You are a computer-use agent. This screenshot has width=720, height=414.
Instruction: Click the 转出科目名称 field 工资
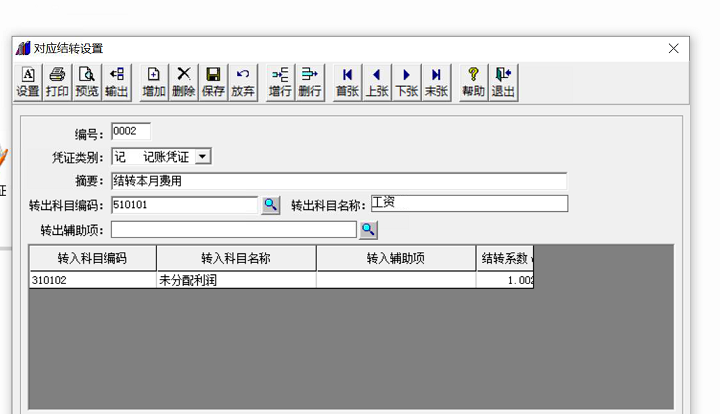469,203
